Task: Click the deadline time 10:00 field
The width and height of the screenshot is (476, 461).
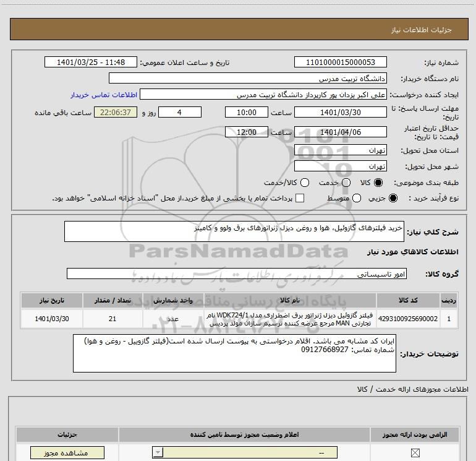Action: 247,112
